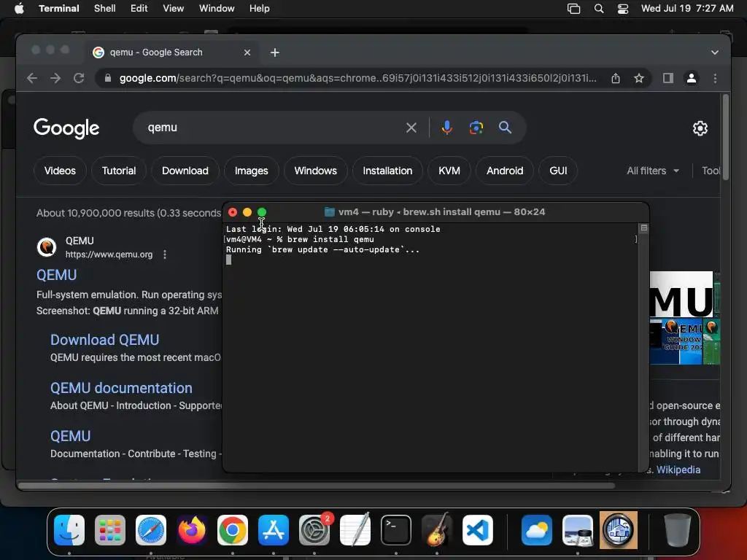Open Finder from the Dock
This screenshot has width=747, height=560.
[69, 530]
